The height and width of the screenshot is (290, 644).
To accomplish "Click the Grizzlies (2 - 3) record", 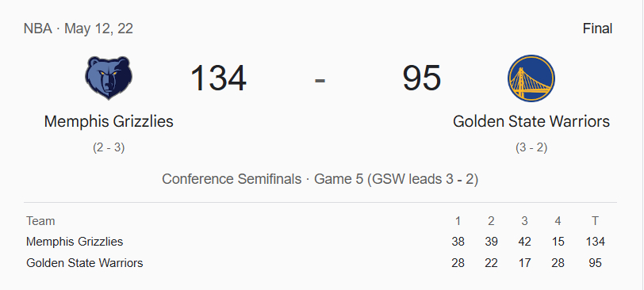I will (109, 147).
